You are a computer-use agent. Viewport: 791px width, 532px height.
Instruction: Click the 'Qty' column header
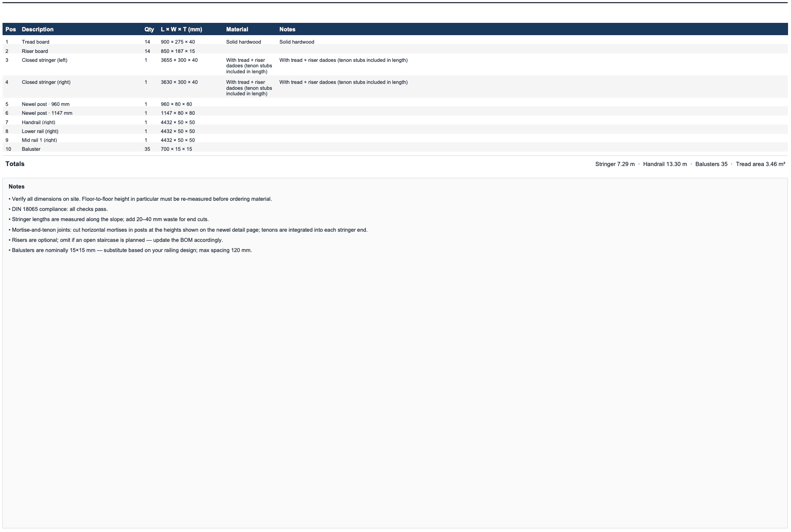click(x=149, y=29)
